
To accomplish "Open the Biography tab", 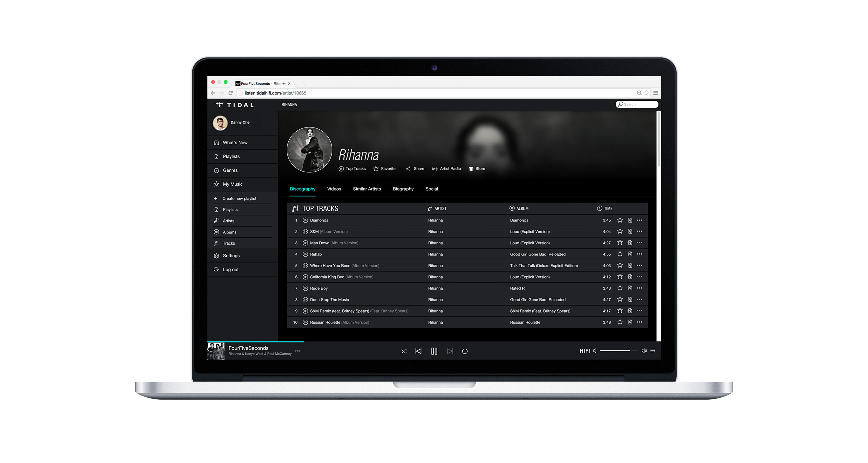I will point(403,189).
